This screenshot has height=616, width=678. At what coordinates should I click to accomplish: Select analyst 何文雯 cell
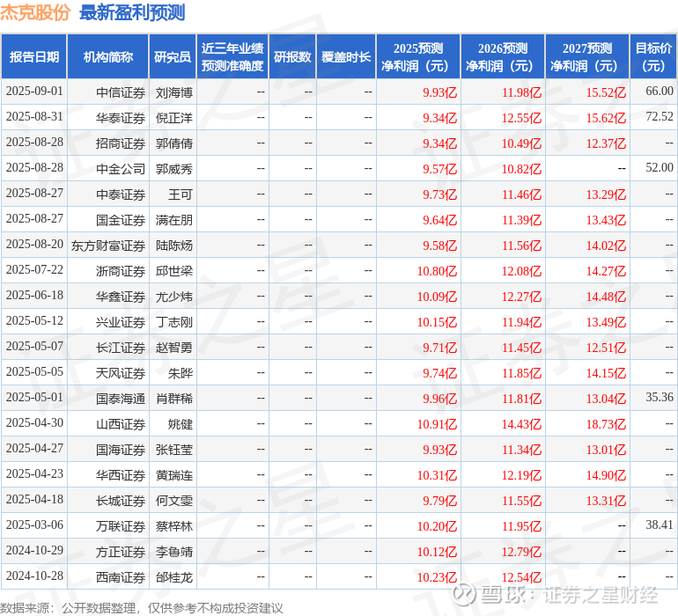tap(173, 501)
